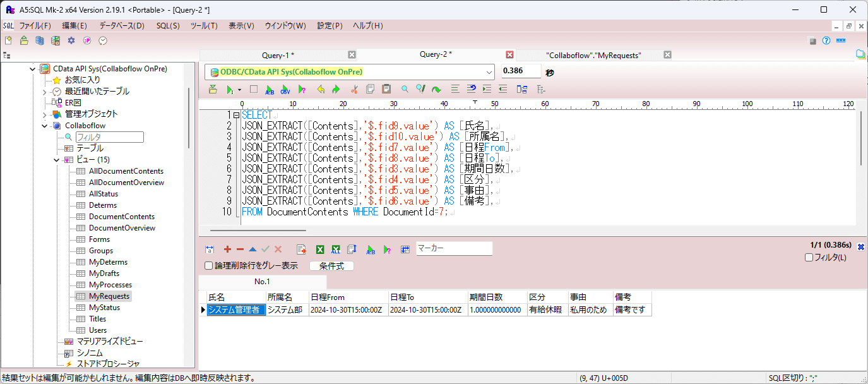Viewport: 868px width, 384px height.
Task: Close the result panel with blue X icon
Action: [861, 246]
